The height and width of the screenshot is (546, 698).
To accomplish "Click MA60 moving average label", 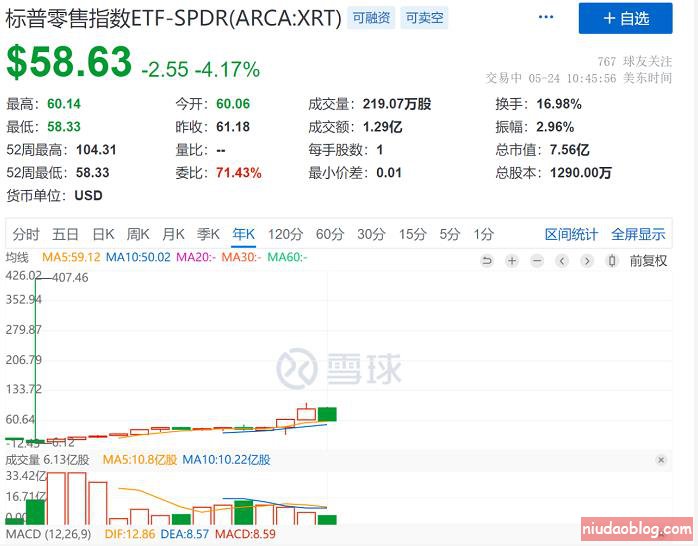I will point(287,257).
